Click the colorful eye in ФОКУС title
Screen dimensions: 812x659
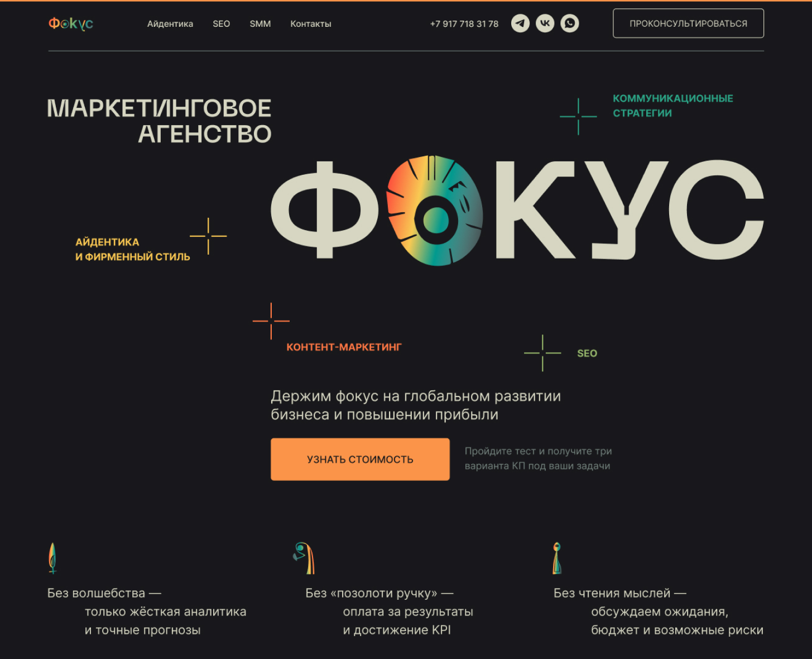(x=435, y=211)
